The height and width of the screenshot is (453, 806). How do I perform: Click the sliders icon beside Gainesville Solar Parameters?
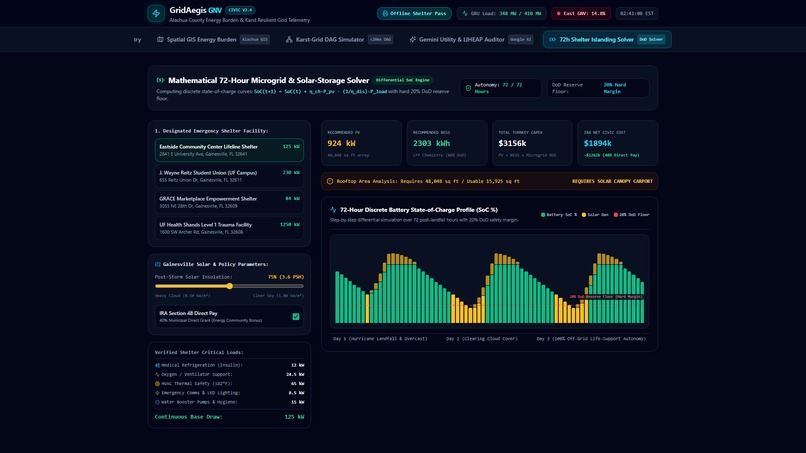158,264
